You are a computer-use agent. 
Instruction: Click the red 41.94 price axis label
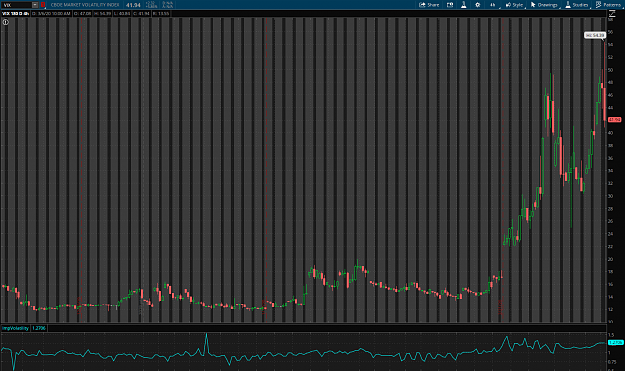pyautogui.click(x=615, y=120)
